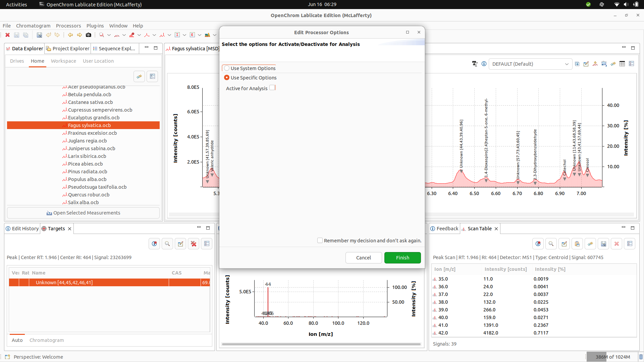Open the Drives tab in Data Explorer
This screenshot has width=644, height=362.
(x=17, y=61)
